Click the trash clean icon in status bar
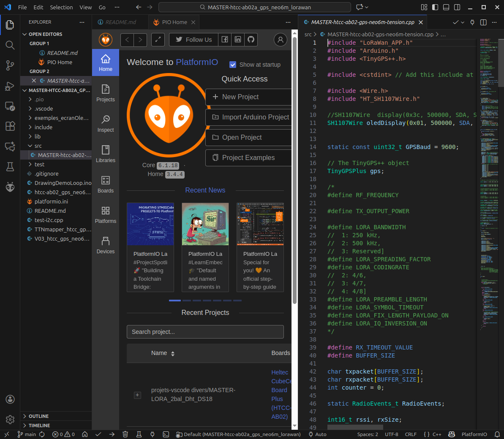504x439 pixels. pyautogui.click(x=125, y=434)
